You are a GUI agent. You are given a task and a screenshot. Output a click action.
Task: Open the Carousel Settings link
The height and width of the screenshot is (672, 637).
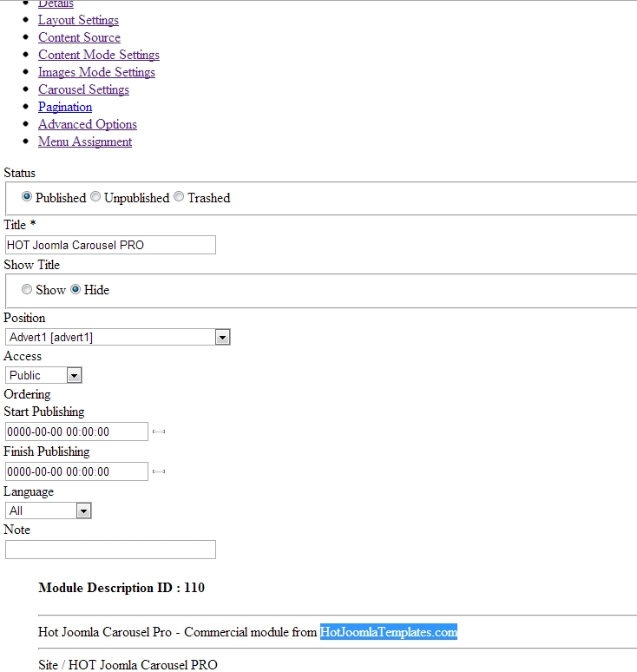click(x=83, y=89)
